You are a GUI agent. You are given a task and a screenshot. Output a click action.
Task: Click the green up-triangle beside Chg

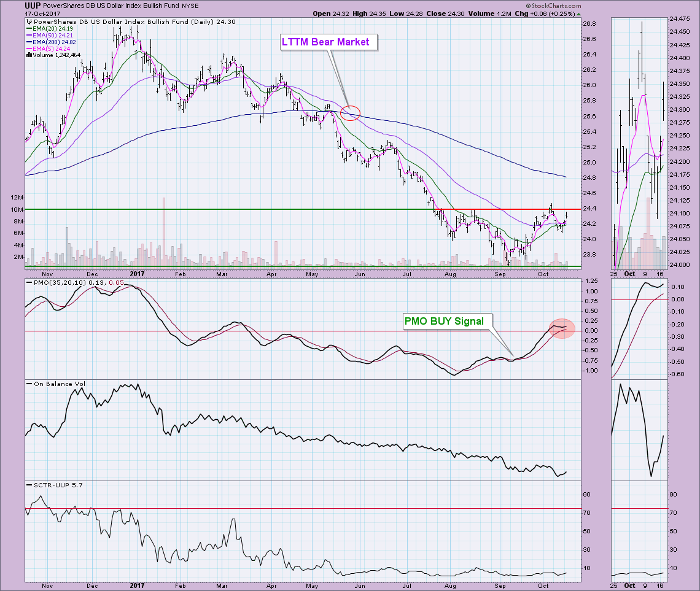coord(580,14)
